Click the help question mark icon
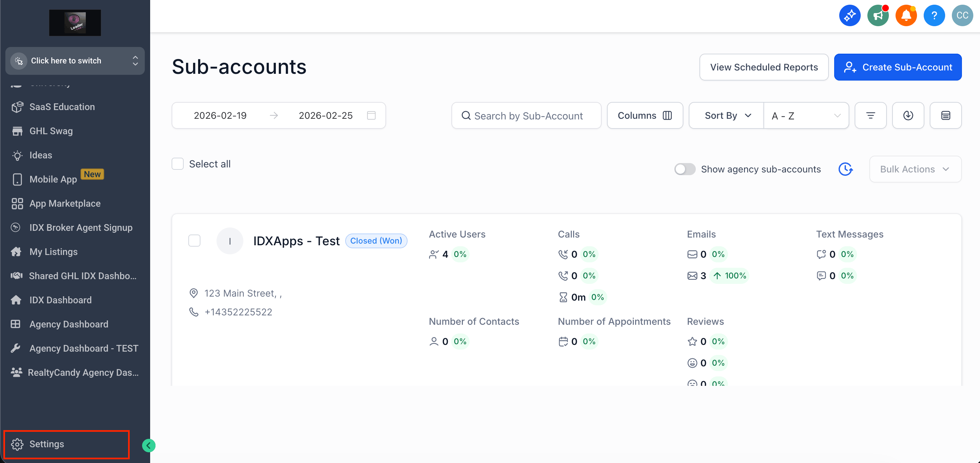980x463 pixels. [x=934, y=16]
